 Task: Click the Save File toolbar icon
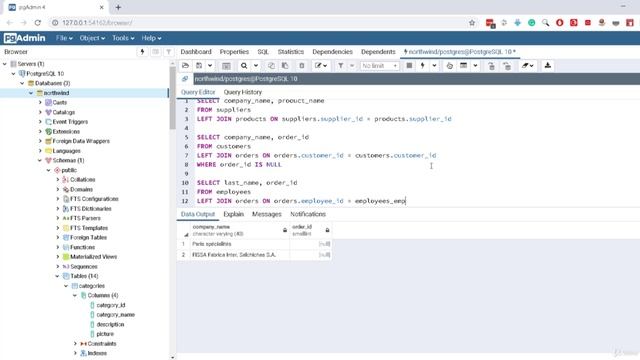(199, 66)
